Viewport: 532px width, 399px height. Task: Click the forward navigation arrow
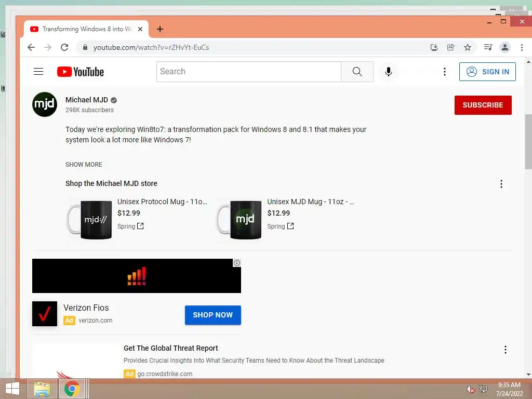click(x=48, y=47)
